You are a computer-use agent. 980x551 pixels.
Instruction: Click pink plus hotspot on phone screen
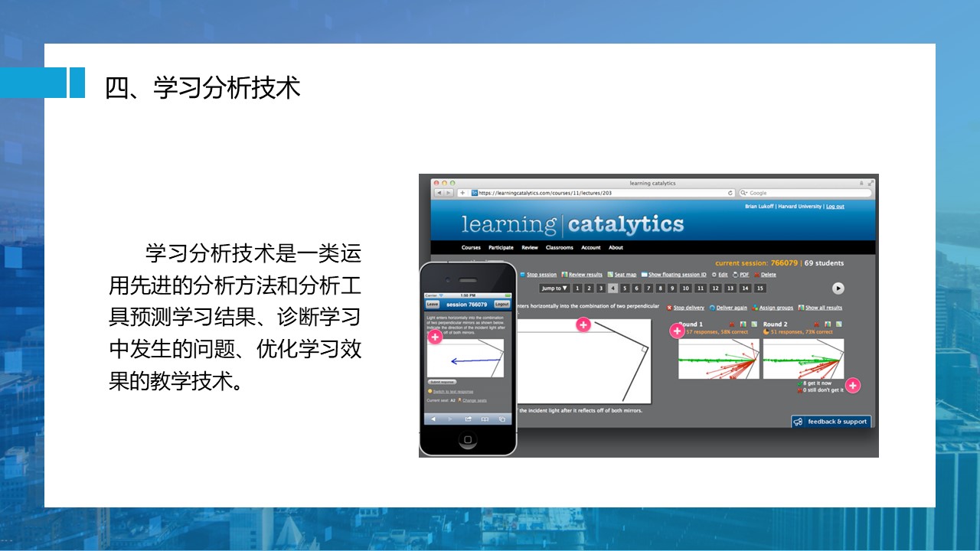click(x=435, y=337)
